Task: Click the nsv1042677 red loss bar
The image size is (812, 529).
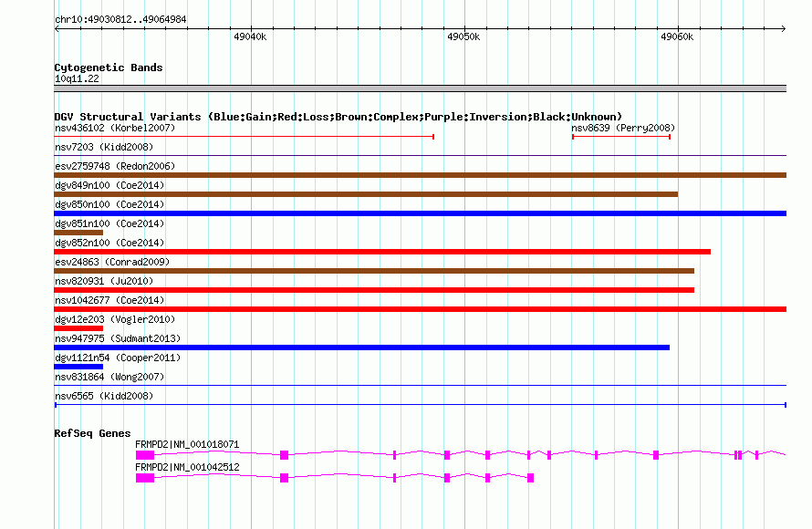Action: pos(420,309)
